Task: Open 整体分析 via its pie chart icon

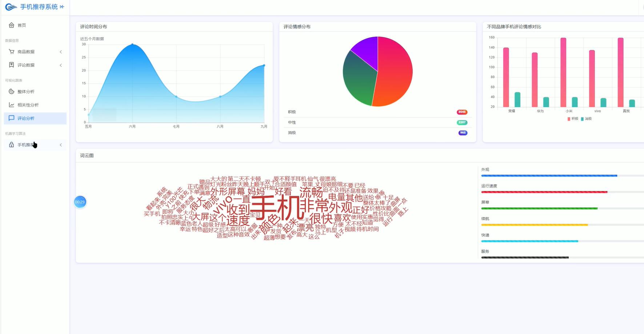Action: point(11,91)
